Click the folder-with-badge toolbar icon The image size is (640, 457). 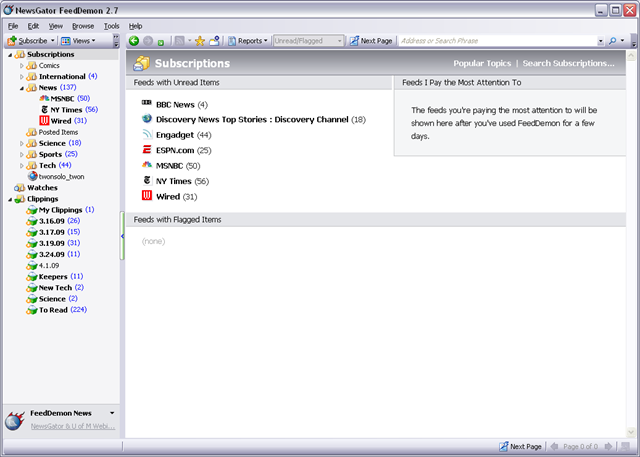[214, 41]
